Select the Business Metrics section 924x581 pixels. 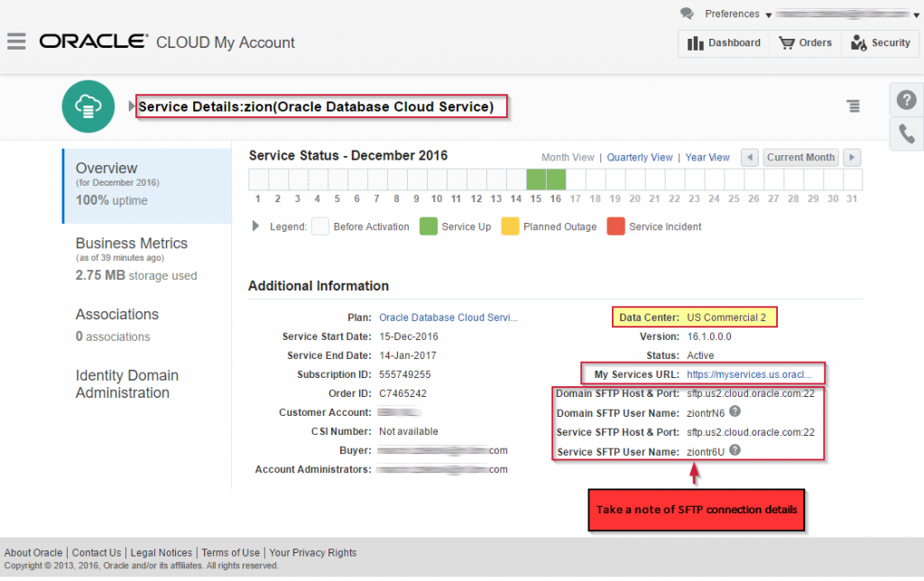tap(131, 244)
